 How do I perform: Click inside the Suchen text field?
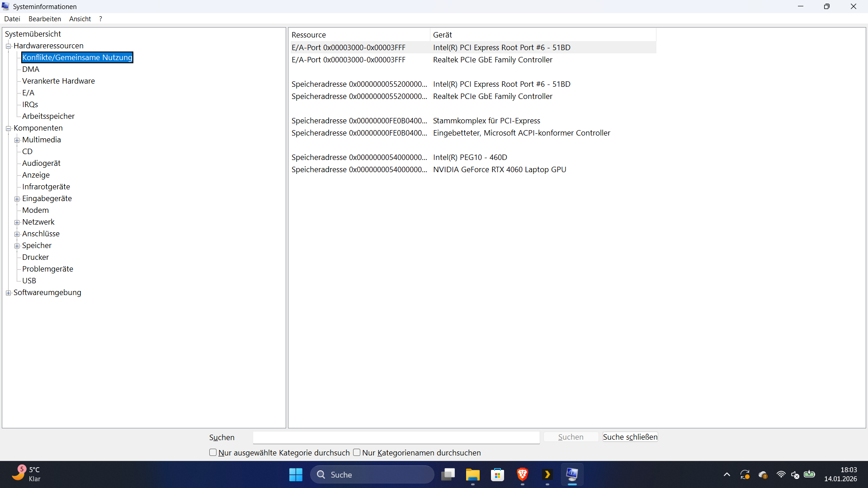click(396, 437)
